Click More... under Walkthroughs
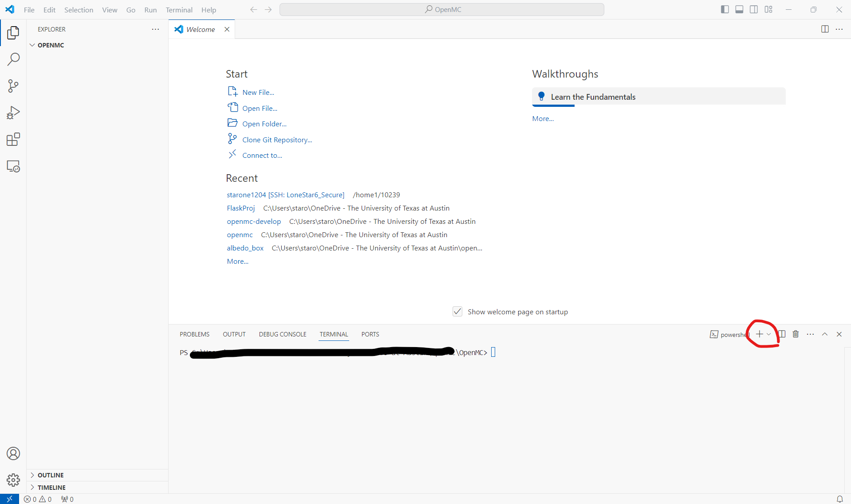 (x=543, y=118)
